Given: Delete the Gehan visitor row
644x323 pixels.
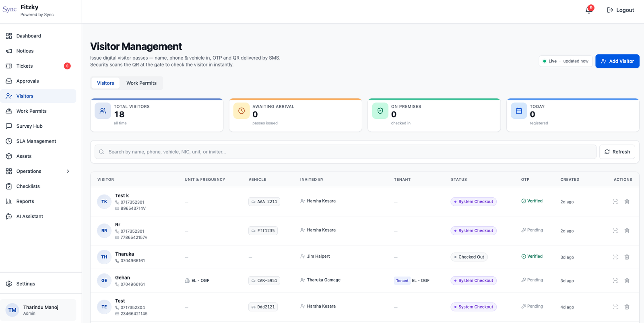Looking at the screenshot, I should 627,281.
